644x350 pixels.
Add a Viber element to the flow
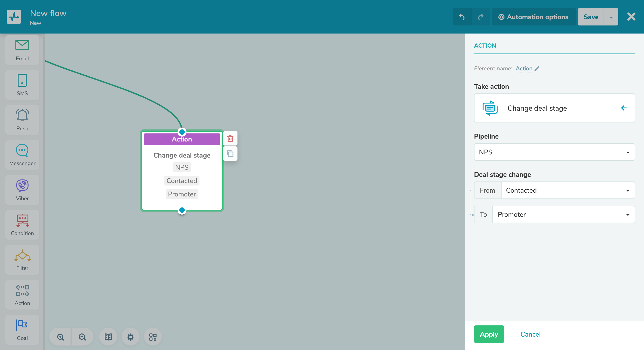[x=22, y=190]
